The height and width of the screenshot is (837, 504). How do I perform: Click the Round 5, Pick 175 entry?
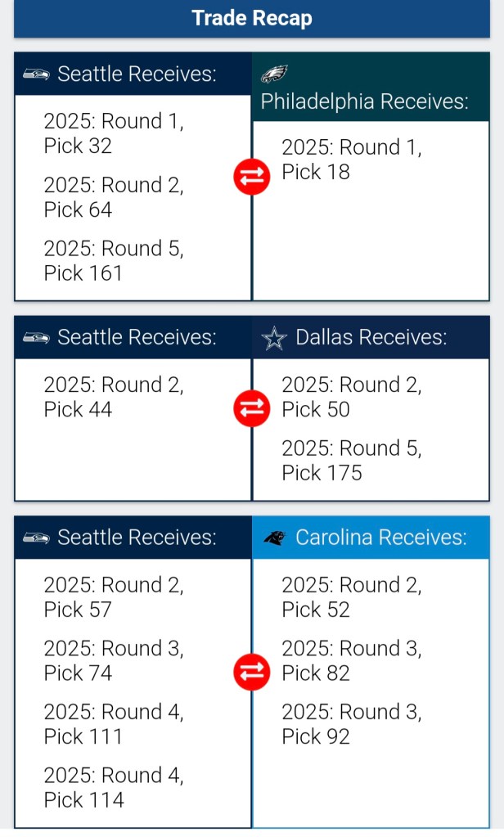point(352,461)
